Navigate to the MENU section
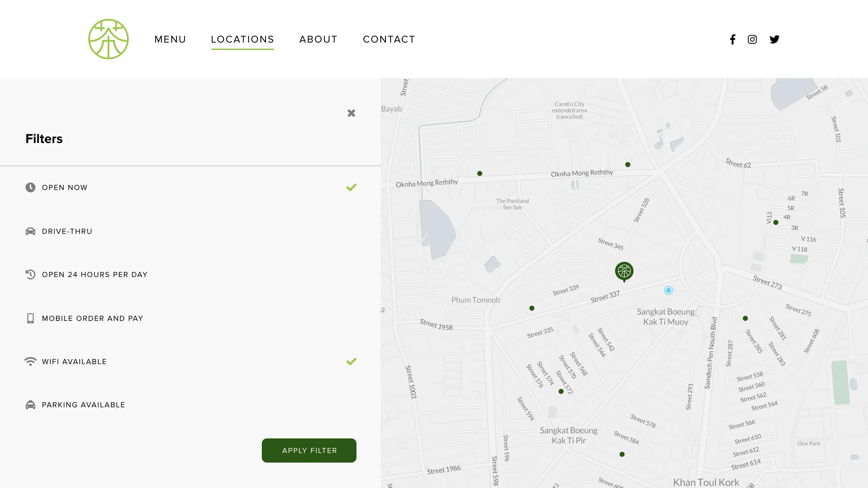Screen dimensions: 868x488 [170, 39]
